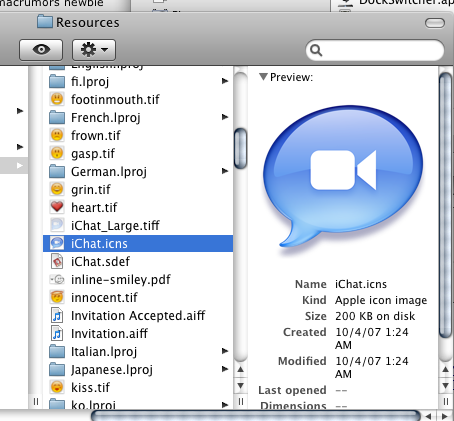Select the Invitation.aiff audio icon
The height and width of the screenshot is (421, 454).
coord(57,333)
